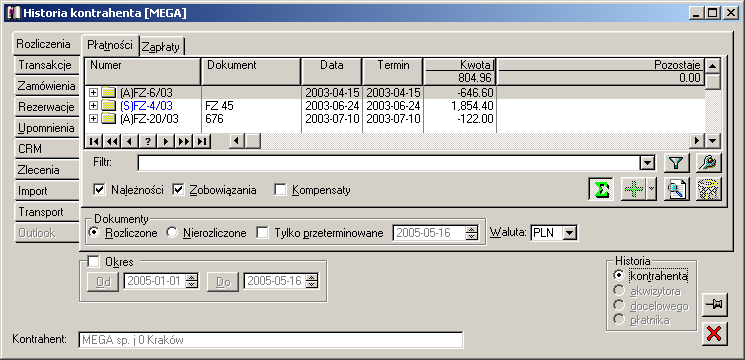The width and height of the screenshot is (745, 360).
Task: Sort by the Termin column header
Action: point(392,71)
